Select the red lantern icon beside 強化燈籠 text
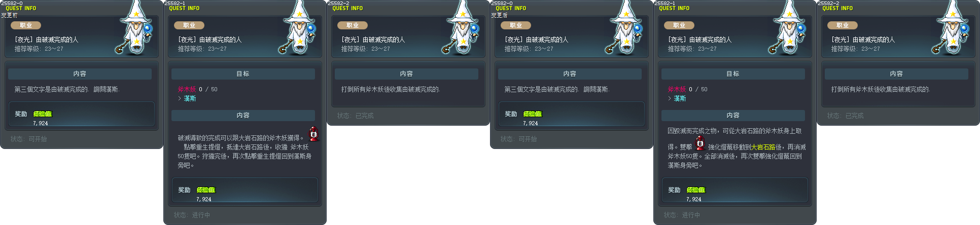This screenshot has width=980, height=225. 700,143
